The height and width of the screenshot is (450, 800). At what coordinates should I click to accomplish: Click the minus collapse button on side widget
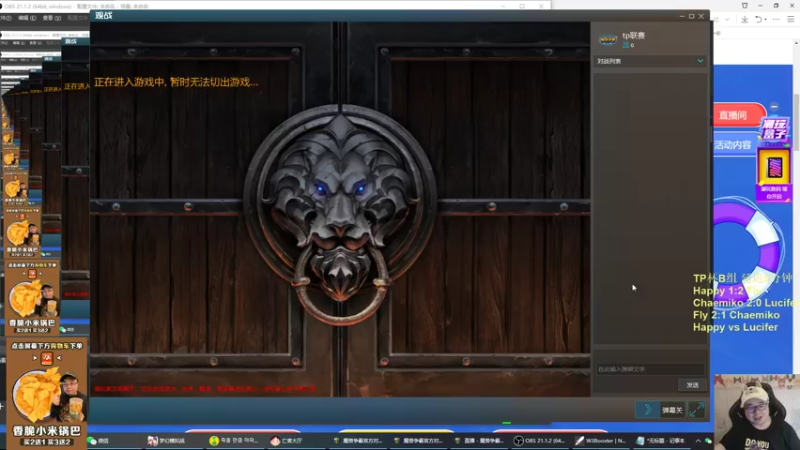774,107
